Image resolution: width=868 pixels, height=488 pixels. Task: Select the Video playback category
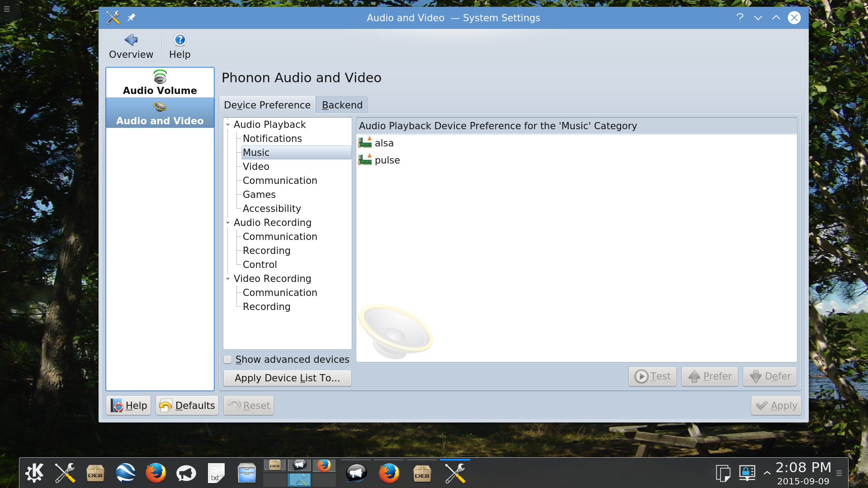point(256,166)
